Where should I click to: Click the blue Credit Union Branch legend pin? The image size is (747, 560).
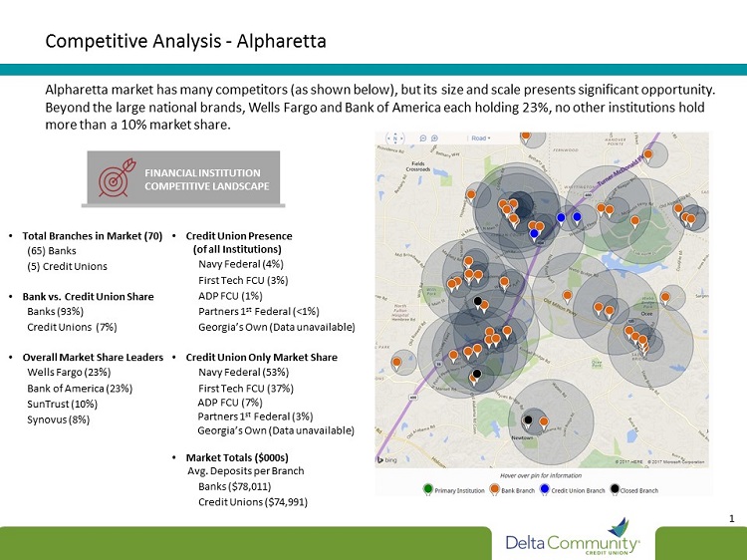coord(546,489)
